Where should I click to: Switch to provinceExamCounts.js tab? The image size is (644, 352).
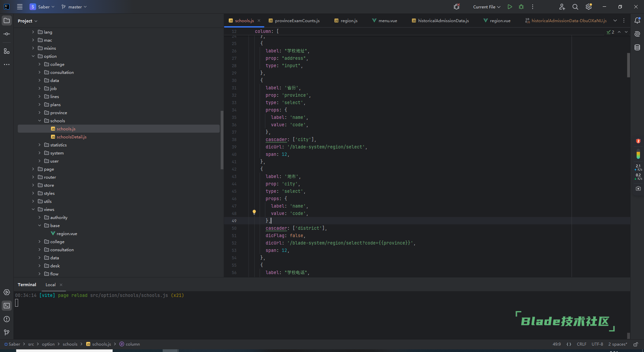point(294,20)
